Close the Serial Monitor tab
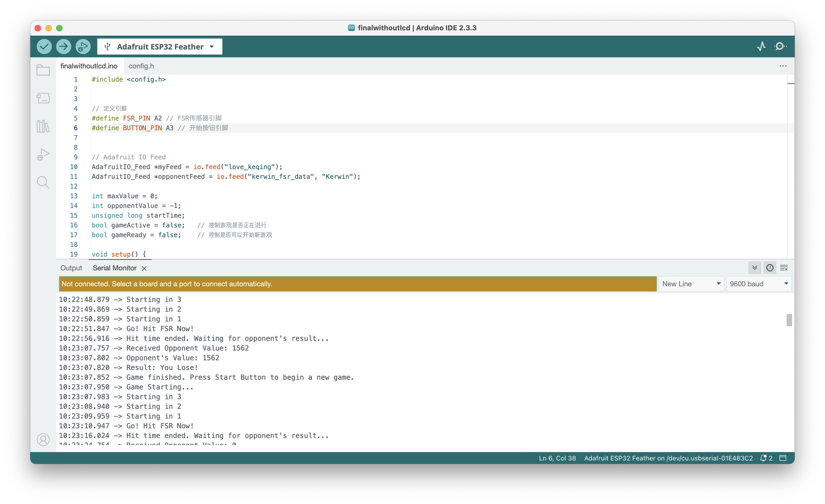Screen dimensions: 825x504 click(x=144, y=268)
